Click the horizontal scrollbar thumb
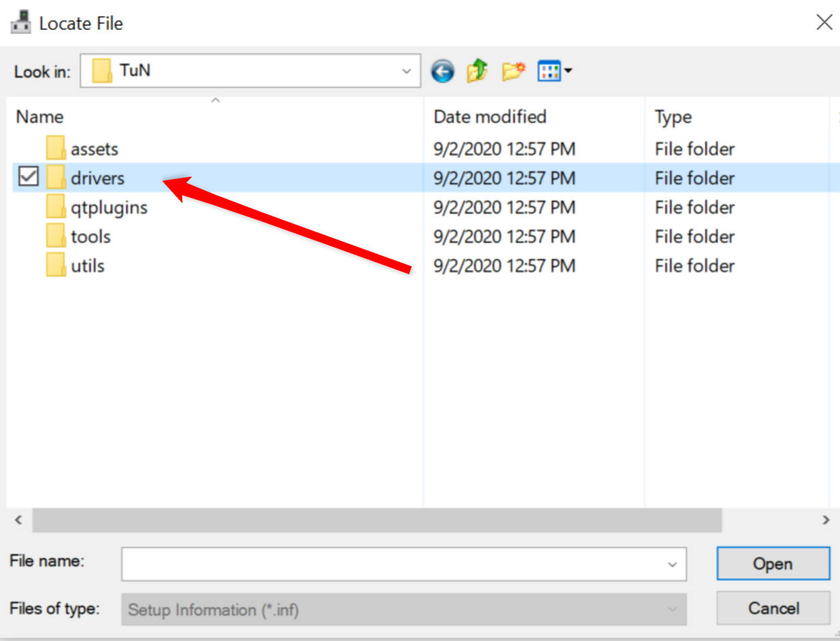Screen dimensions: 840x641 tap(377, 520)
